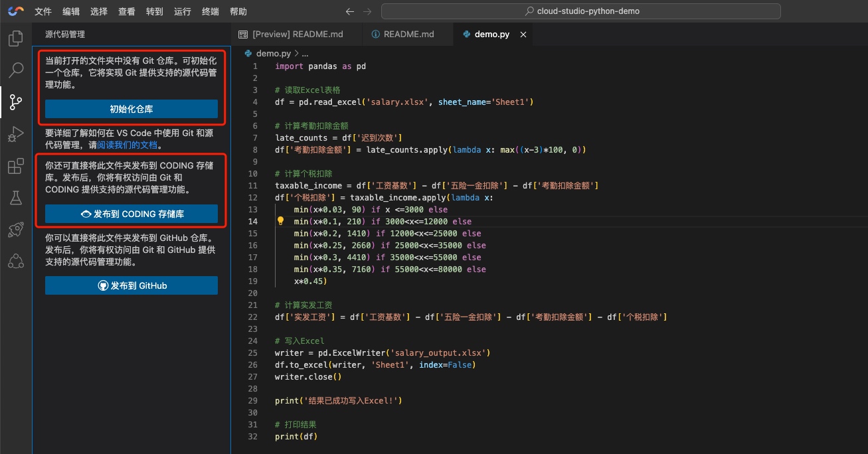
Task: Navigate back with the left arrow
Action: (350, 11)
